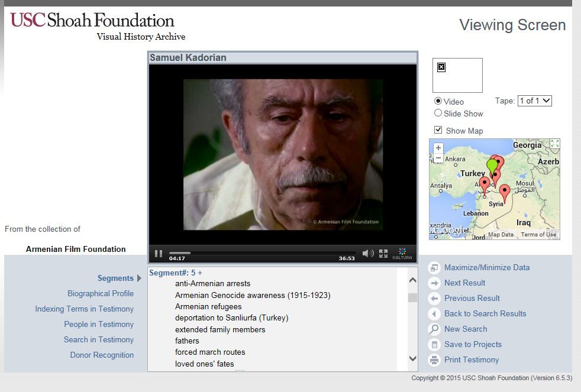Screen dimensions: 581x392
Task: Open the Segments tab
Action: pyautogui.click(x=115, y=278)
